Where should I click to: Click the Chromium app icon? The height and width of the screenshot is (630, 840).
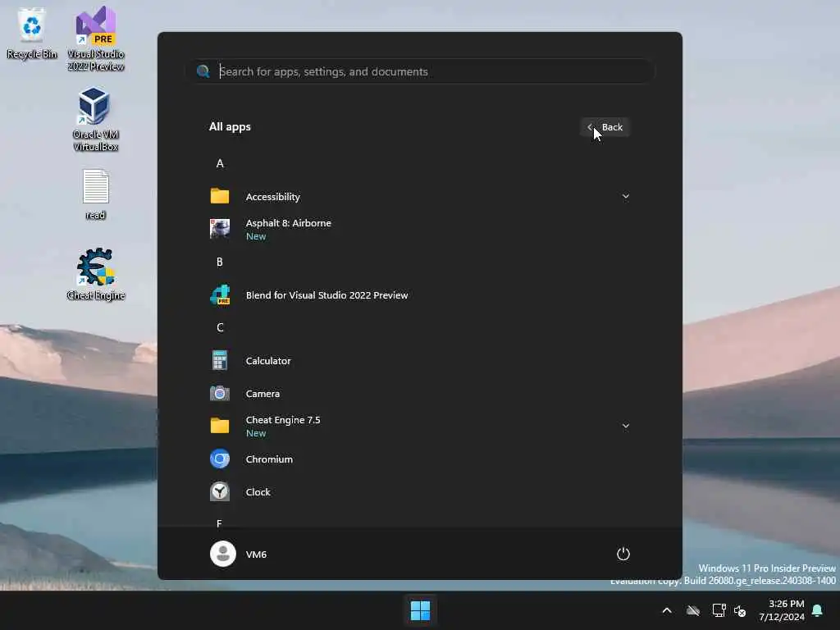tap(220, 459)
